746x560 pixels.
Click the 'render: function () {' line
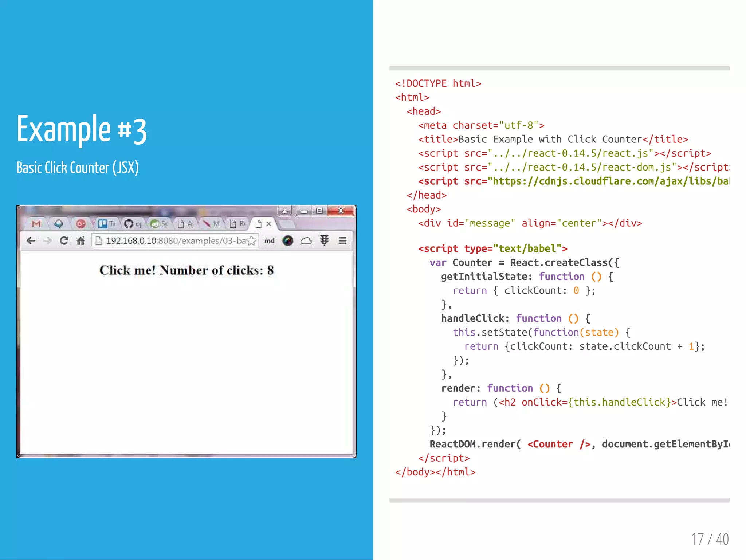[x=502, y=388]
